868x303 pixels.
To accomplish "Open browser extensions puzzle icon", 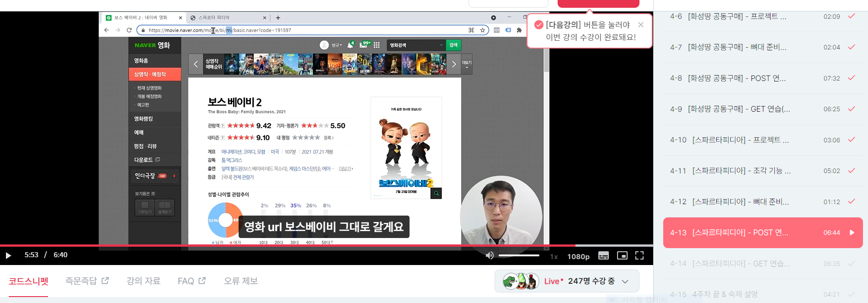I will point(519,30).
